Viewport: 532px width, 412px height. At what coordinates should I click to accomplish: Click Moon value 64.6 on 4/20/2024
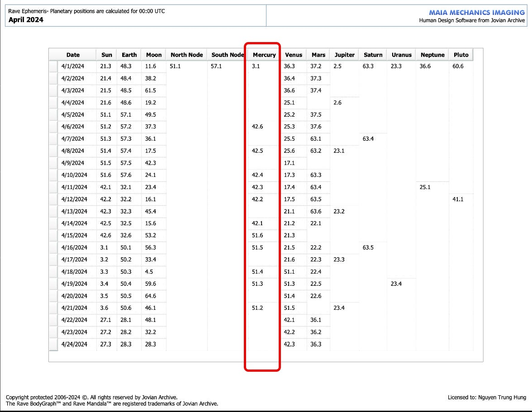pos(150,296)
